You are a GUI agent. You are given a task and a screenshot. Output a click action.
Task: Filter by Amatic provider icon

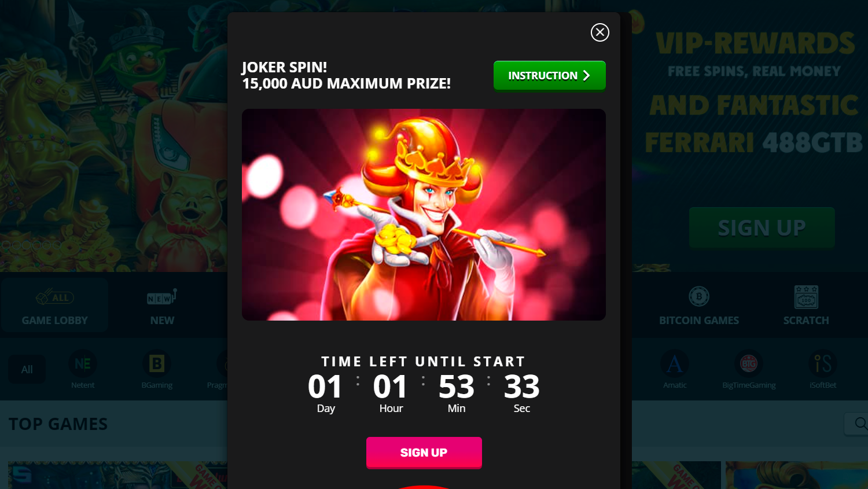[675, 364]
